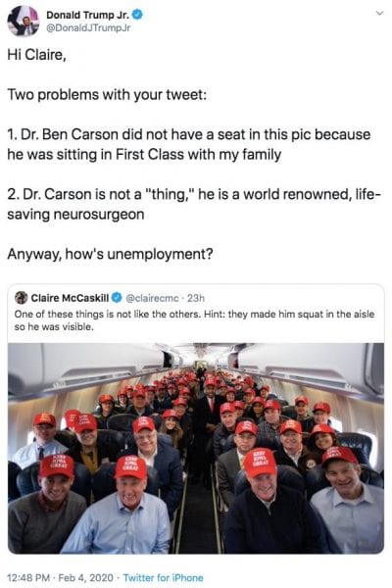
Task: Select the paragraph about Dr. Ben Carson's seat
Action: pyautogui.click(x=189, y=144)
